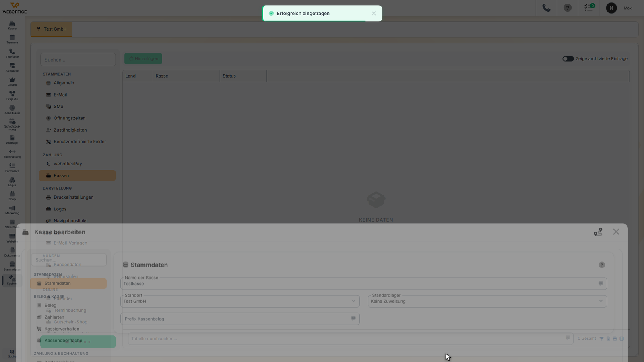Click the table print icon
Image resolution: width=644 pixels, height=362 pixels.
pos(615,339)
